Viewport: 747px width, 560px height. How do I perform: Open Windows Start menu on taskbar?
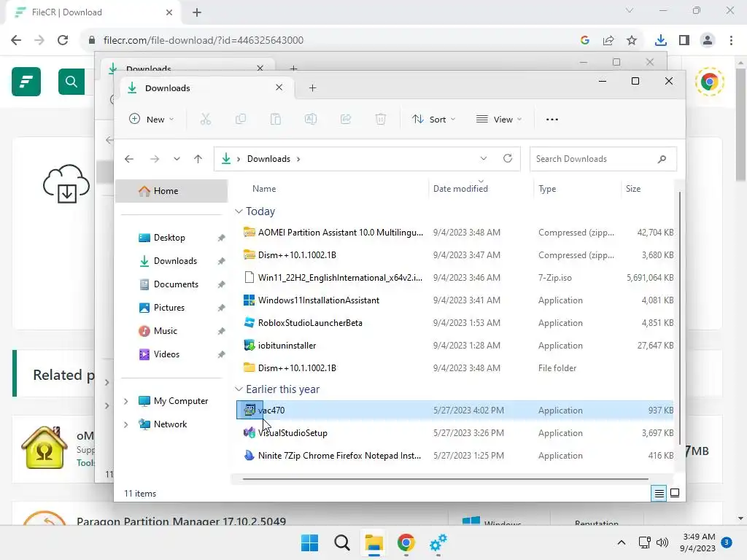pos(309,542)
